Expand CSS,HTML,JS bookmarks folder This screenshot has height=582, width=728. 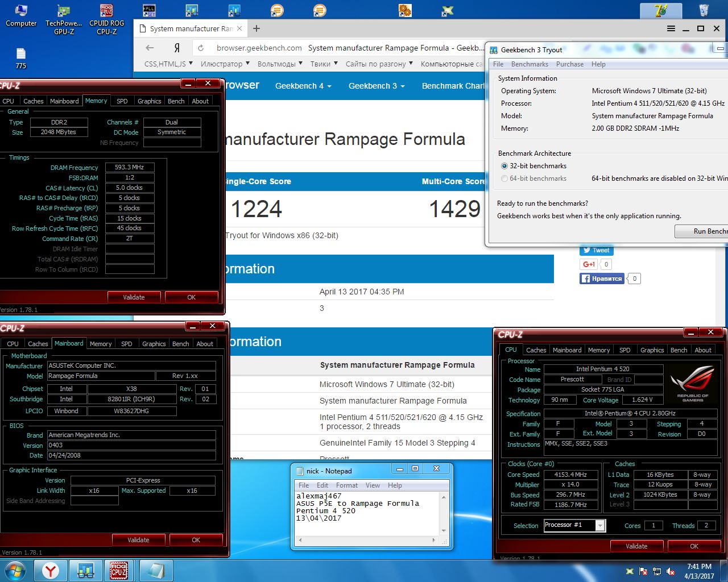168,64
